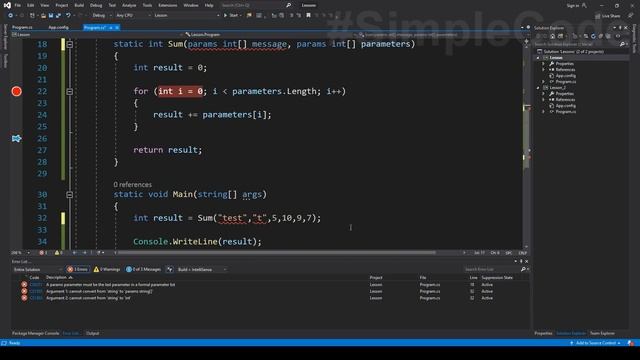Open the Debug configuration dropdown
The image size is (640, 360).
(x=101, y=15)
